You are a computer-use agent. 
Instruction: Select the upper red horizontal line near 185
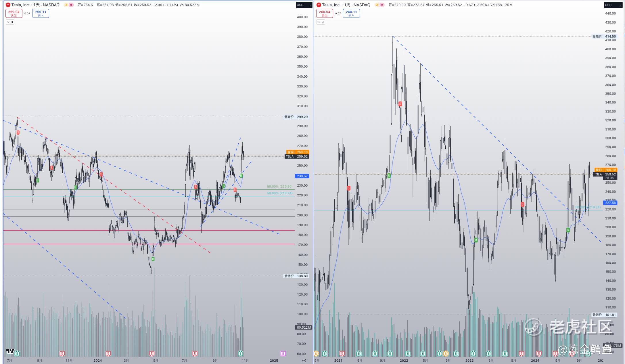[149, 230]
